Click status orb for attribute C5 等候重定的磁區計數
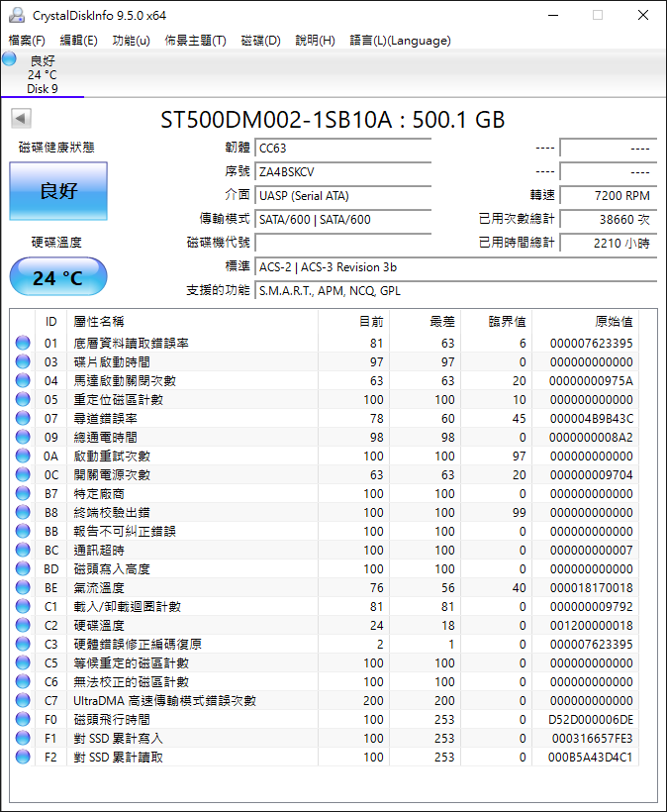The height and width of the screenshot is (812, 667). point(23,662)
